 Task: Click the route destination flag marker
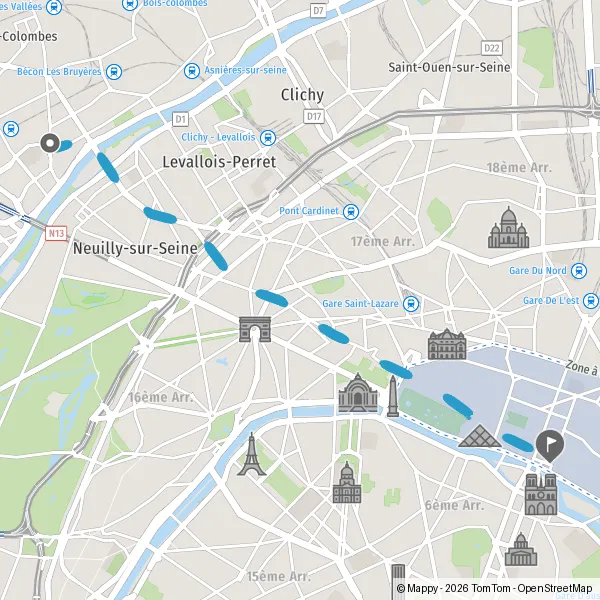(550, 446)
